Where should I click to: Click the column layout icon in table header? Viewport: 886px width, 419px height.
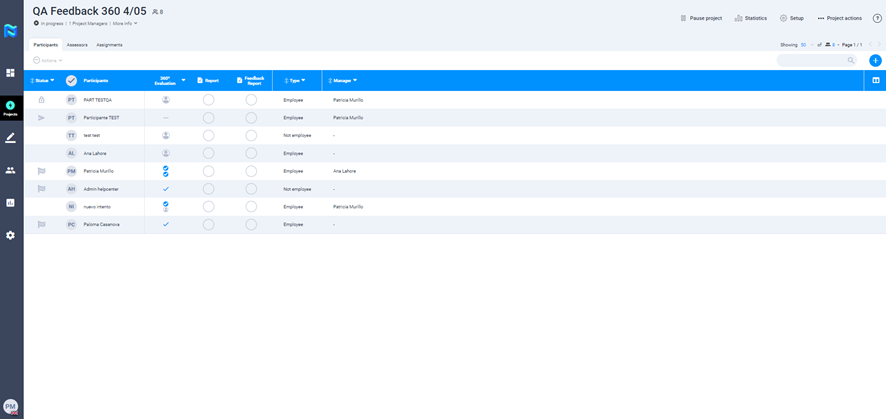876,80
